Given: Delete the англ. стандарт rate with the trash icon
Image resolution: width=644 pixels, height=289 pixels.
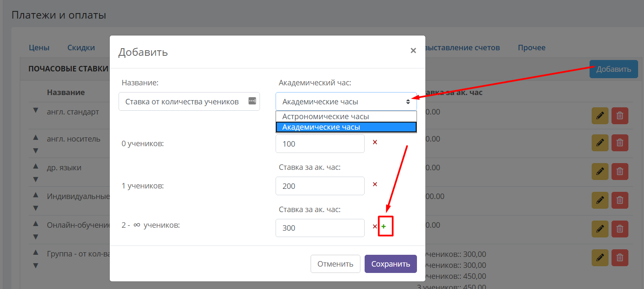Looking at the screenshot, I should click(620, 116).
